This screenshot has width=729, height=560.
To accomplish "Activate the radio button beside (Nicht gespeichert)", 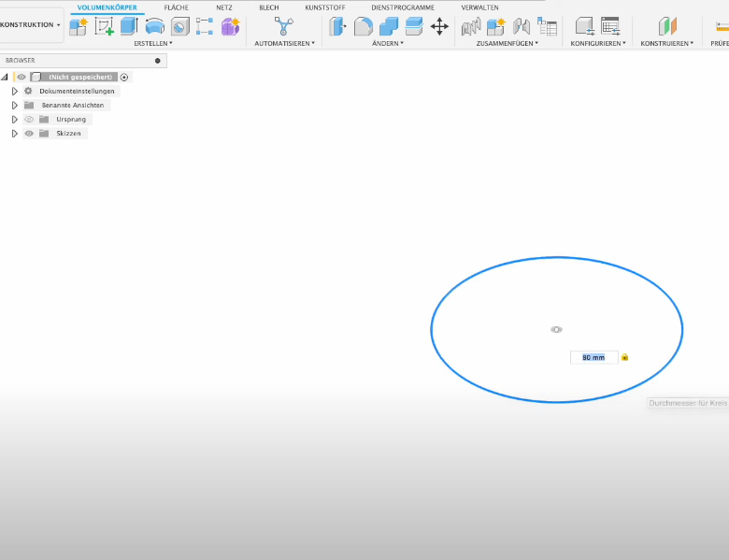I will click(124, 77).
